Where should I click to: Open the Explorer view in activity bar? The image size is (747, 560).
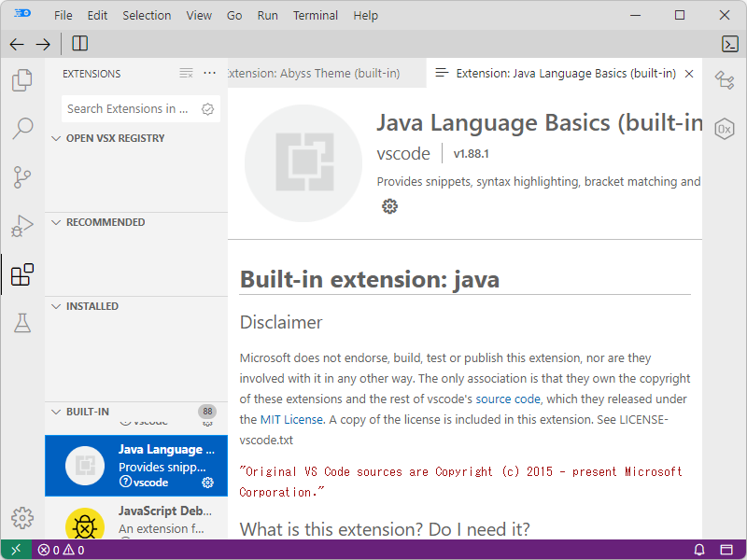[x=21, y=80]
